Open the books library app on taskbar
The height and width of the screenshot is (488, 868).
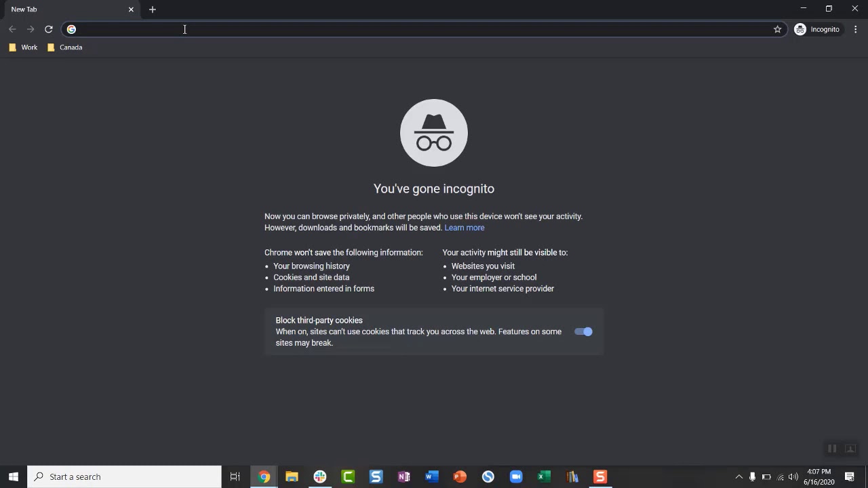tap(572, 476)
